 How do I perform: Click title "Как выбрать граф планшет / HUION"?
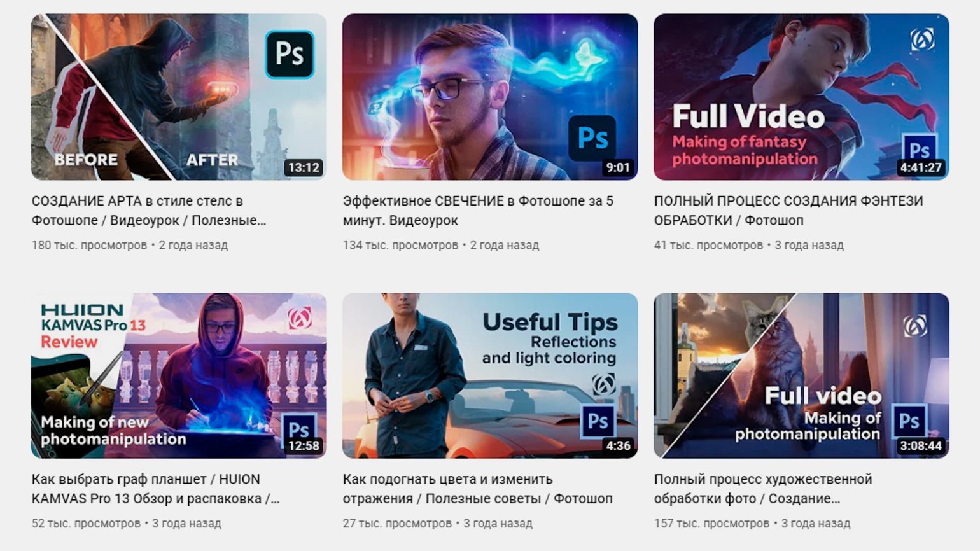155,489
